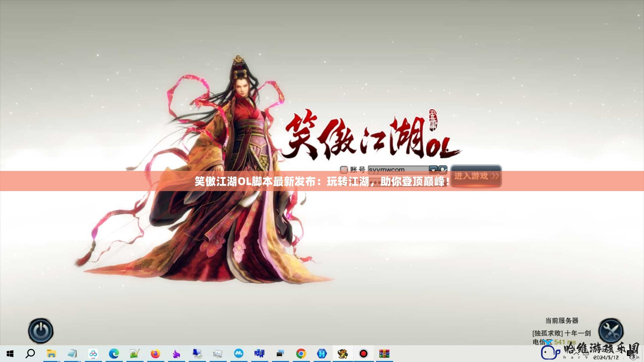Open the notepad app in the taskbar
The width and height of the screenshot is (644, 362).
[x=72, y=354]
